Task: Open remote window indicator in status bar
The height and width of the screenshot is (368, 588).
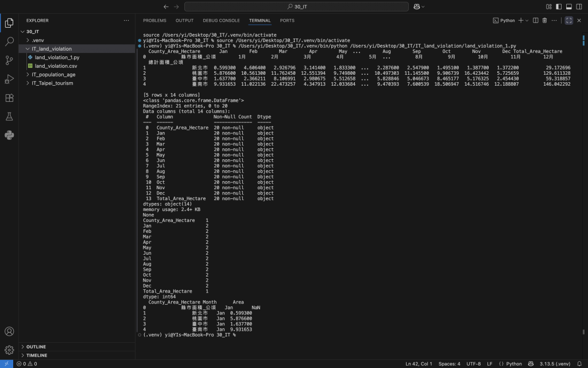Action: click(6, 364)
